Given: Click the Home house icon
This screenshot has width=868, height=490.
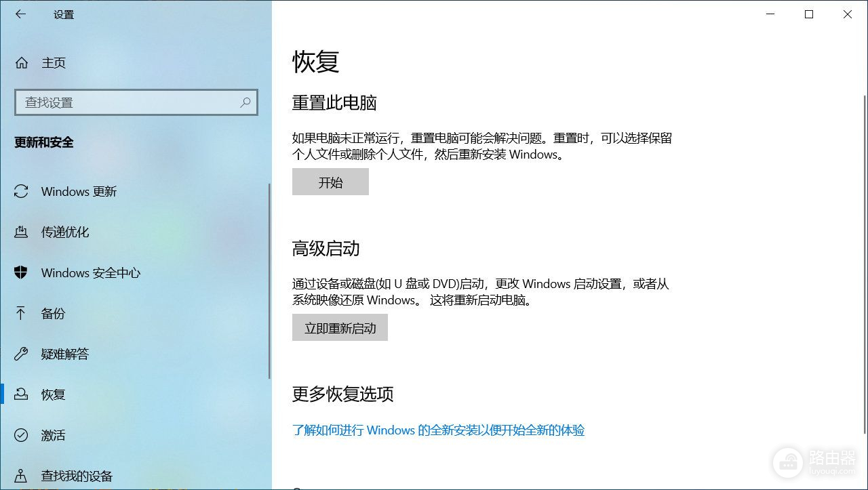Looking at the screenshot, I should tap(22, 63).
